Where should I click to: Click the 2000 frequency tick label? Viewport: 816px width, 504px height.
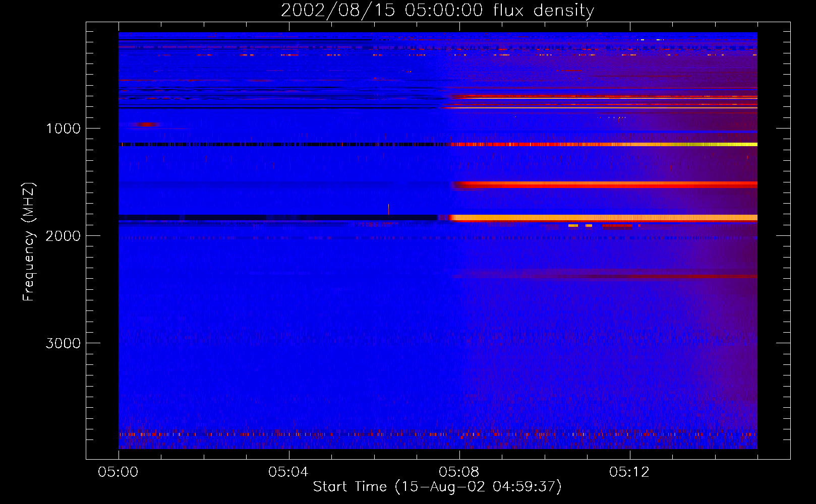[x=63, y=236]
